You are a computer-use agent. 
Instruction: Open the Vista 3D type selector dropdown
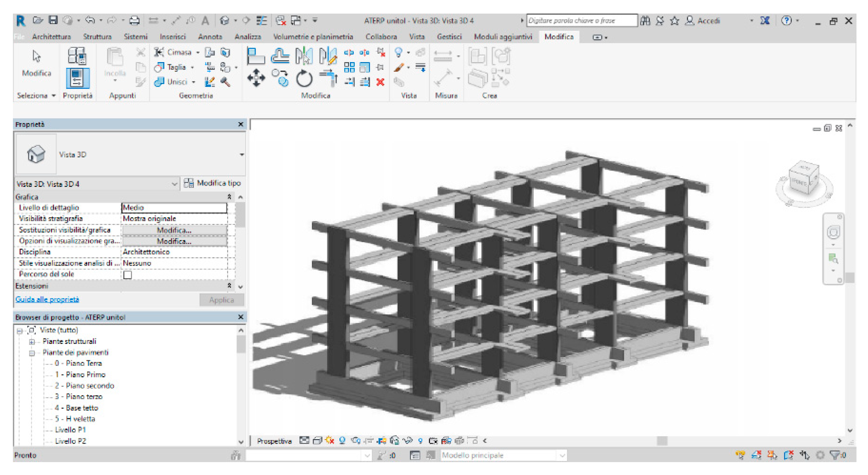pyautogui.click(x=241, y=154)
